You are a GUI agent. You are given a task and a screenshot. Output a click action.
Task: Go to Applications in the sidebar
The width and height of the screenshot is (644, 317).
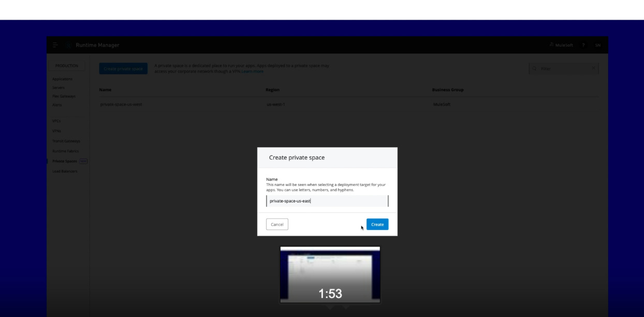click(63, 79)
